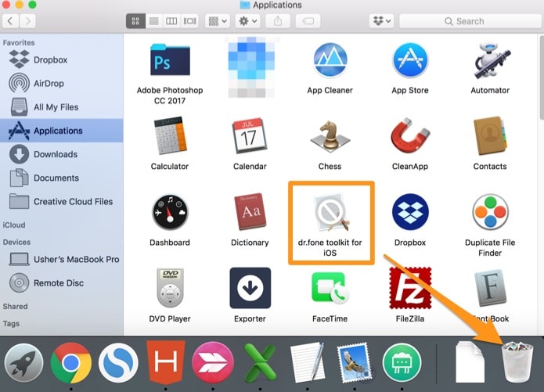
Task: Switch to column view
Action: coord(171,21)
